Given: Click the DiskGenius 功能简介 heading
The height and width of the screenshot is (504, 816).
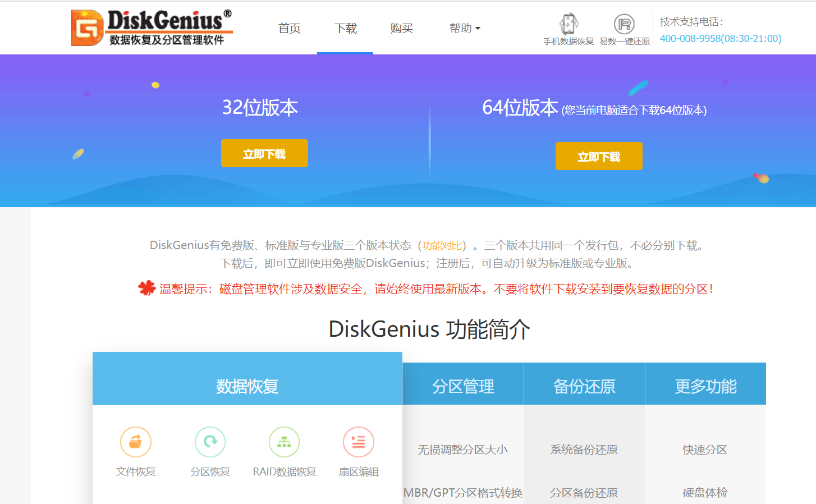Looking at the screenshot, I should (429, 329).
